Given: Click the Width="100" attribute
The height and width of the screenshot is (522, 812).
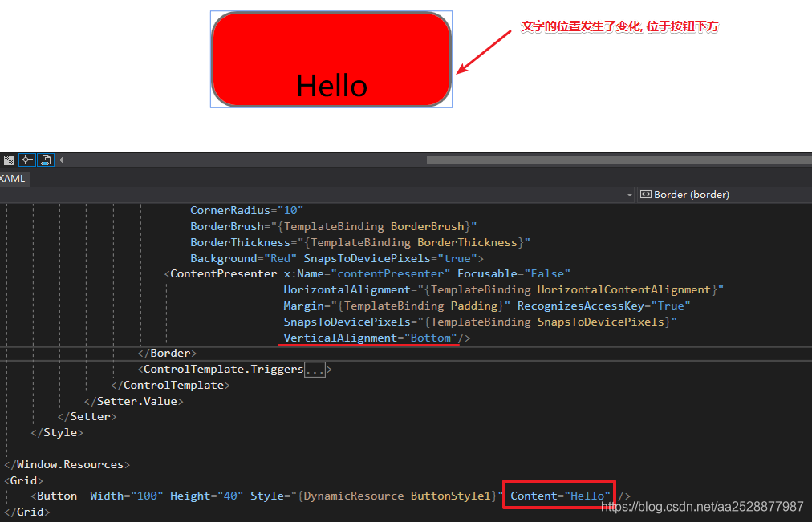Looking at the screenshot, I should tap(127, 496).
